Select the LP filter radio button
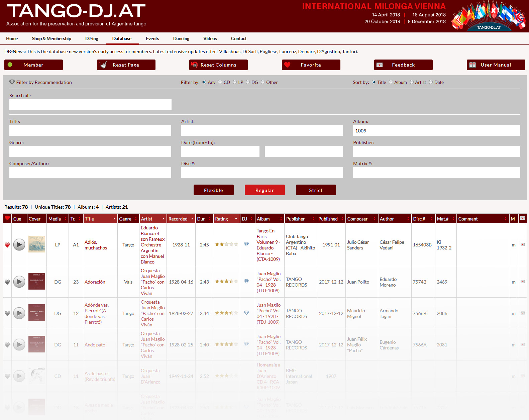Viewport: 529px width, 420px height. point(235,82)
